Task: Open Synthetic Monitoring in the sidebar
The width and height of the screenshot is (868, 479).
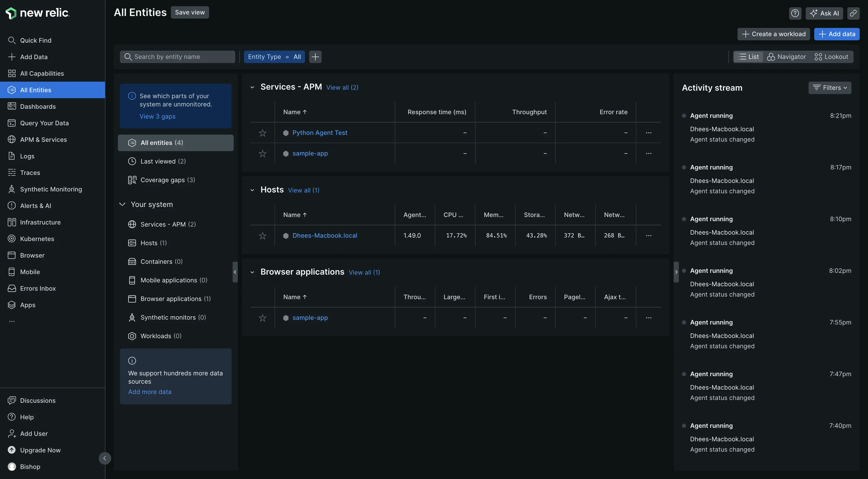Action: (x=51, y=189)
